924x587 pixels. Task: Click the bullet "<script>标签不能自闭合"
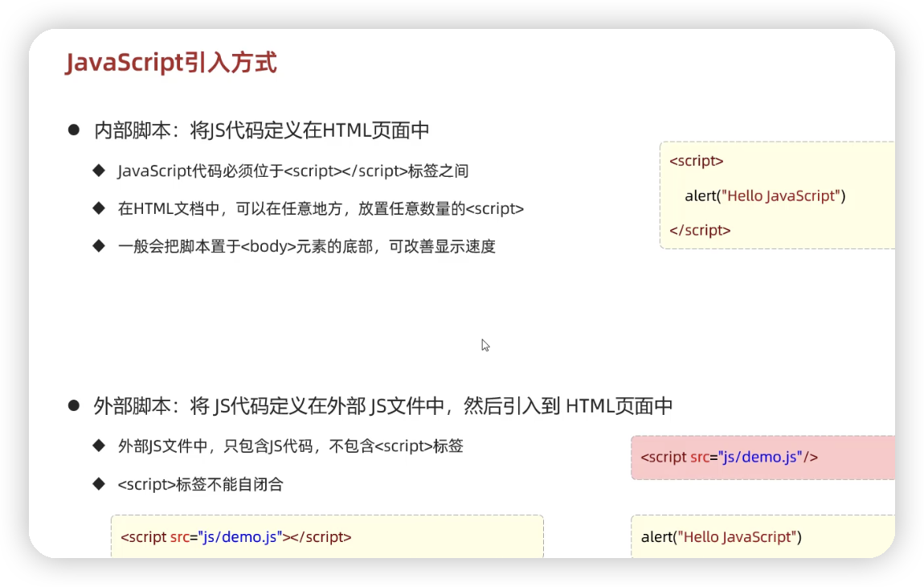(200, 484)
